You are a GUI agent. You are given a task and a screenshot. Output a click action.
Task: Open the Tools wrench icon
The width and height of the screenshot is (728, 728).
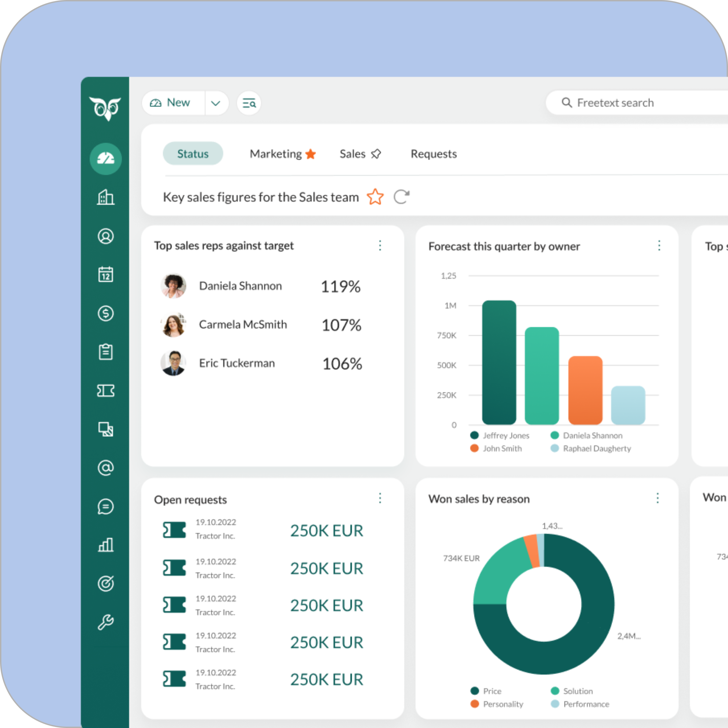[x=105, y=622]
